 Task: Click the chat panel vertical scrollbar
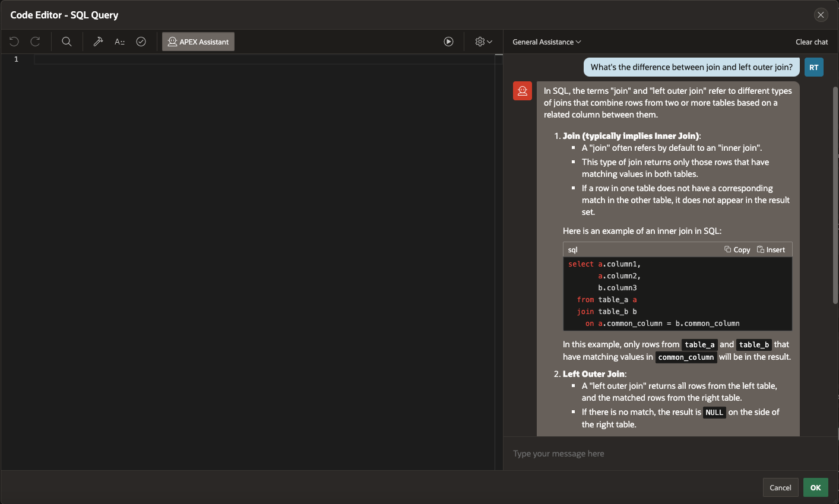click(835, 196)
